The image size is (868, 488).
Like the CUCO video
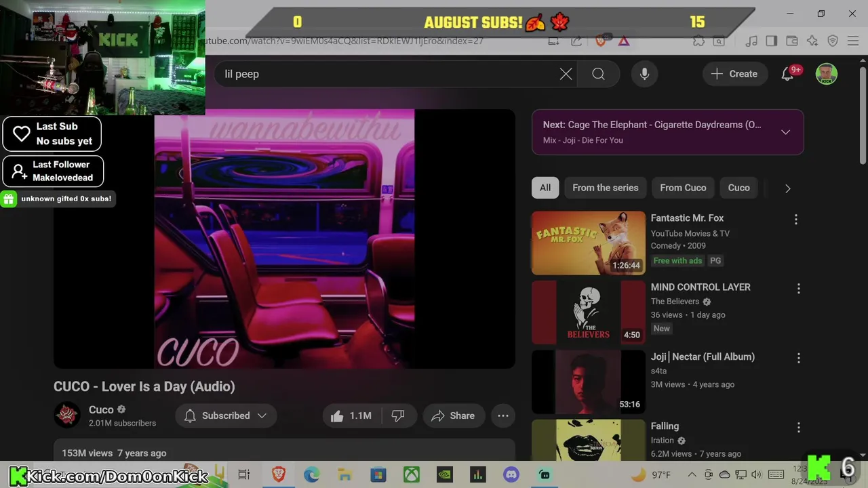[351, 415]
